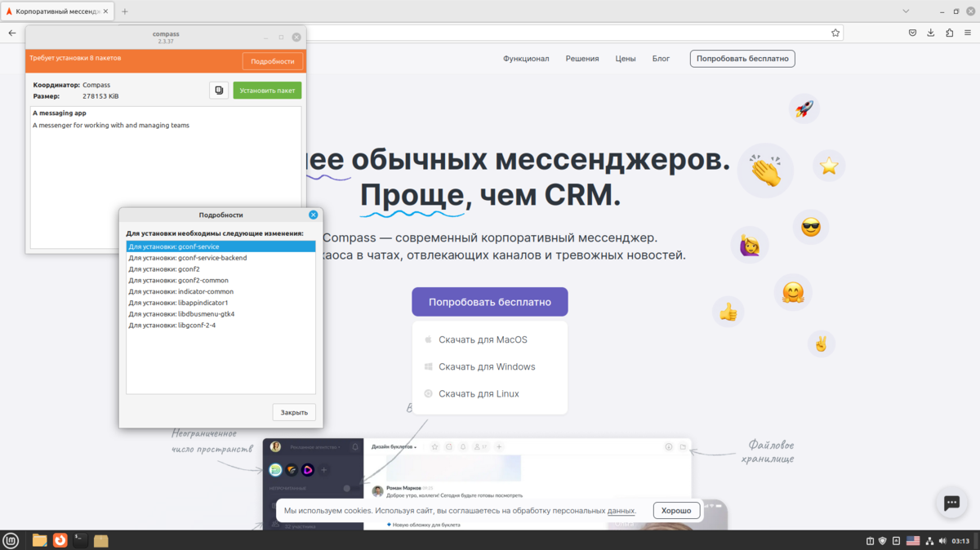
Task: Close the Подробности dialog with its blue X
Action: click(313, 215)
